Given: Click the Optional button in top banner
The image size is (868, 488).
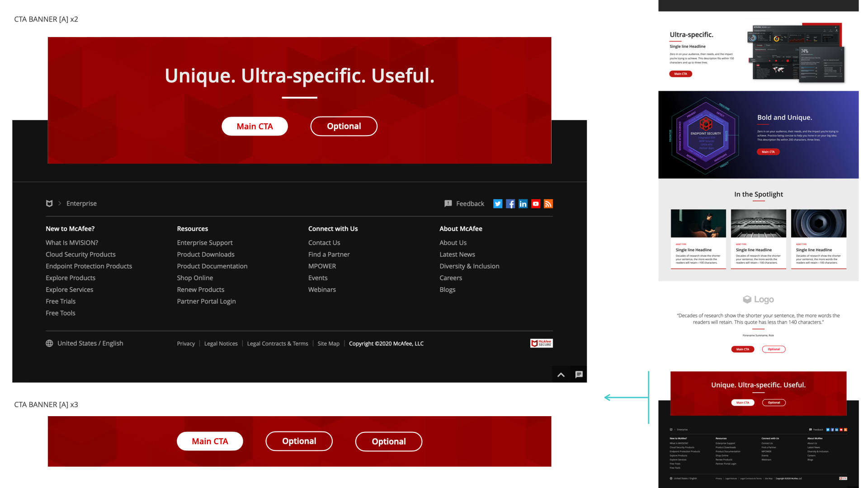Looking at the screenshot, I should click(x=344, y=127).
